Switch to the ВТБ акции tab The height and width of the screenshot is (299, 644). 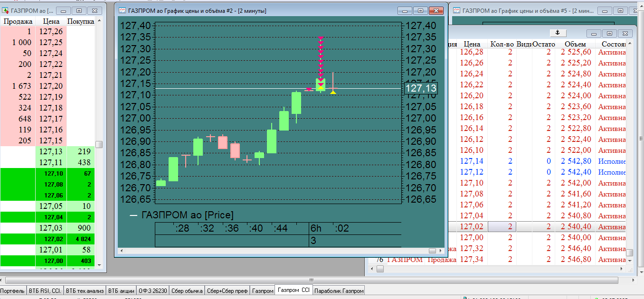point(121,291)
